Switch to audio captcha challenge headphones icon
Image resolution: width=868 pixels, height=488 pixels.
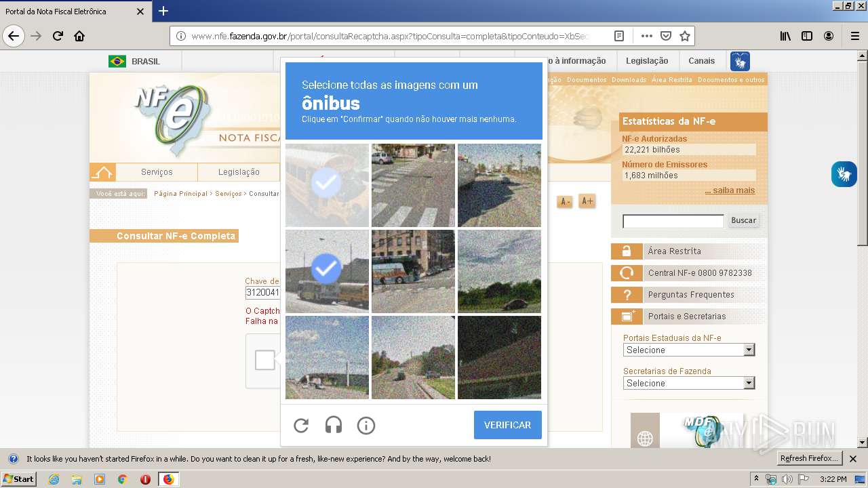(x=334, y=425)
